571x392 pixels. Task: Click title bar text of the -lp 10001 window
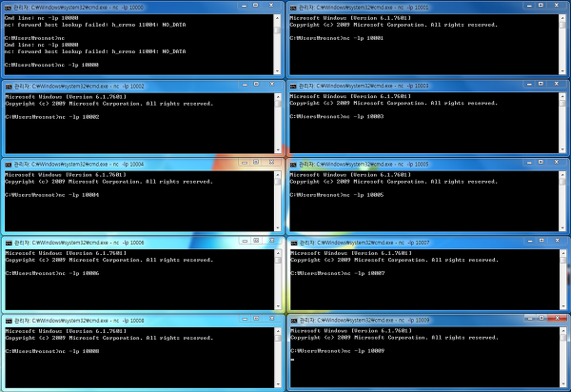coord(364,8)
